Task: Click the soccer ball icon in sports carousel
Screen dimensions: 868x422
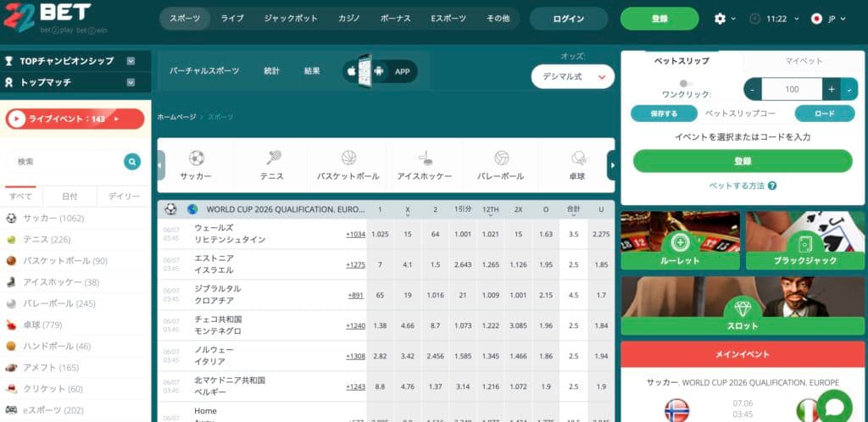Action: (x=197, y=158)
